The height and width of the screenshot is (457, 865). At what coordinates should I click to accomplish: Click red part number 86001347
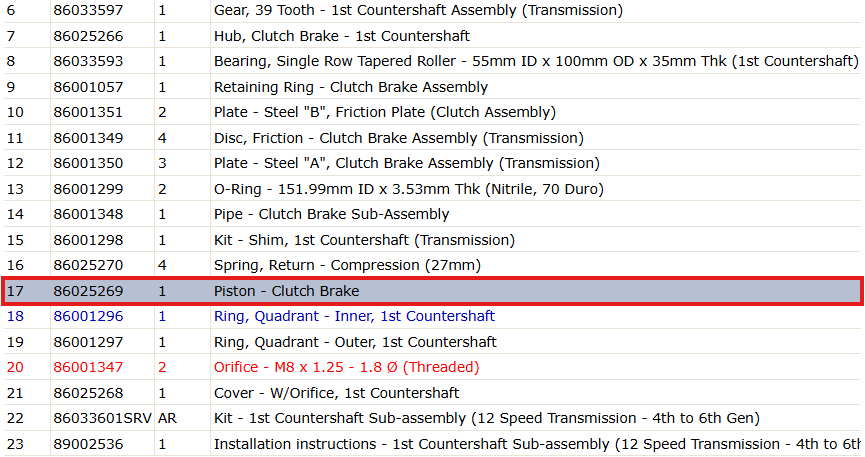point(88,367)
